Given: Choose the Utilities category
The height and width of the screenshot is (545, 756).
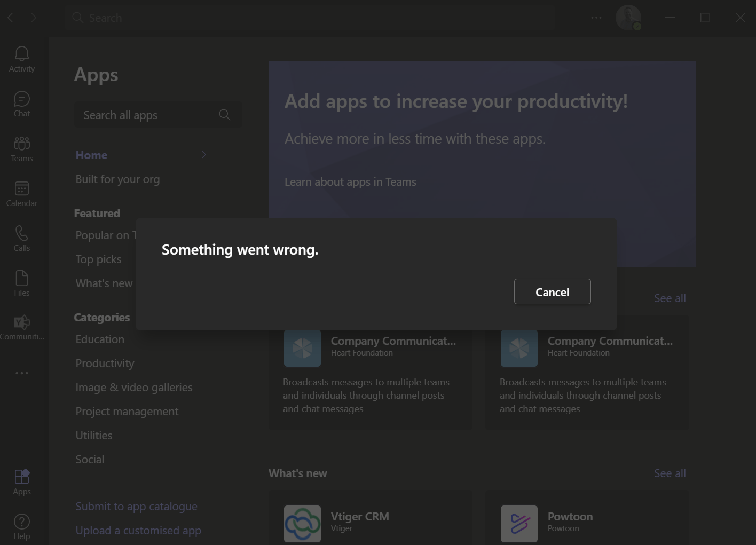Looking at the screenshot, I should [94, 436].
